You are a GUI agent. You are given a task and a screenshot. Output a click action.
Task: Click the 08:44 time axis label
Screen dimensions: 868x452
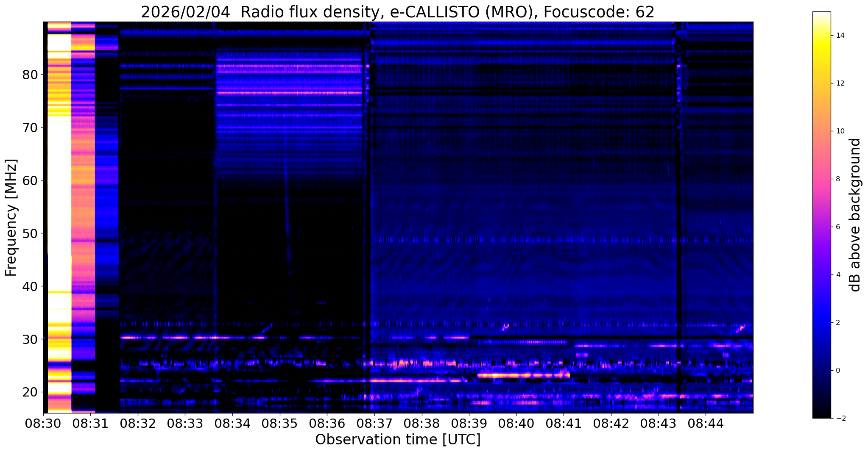706,424
